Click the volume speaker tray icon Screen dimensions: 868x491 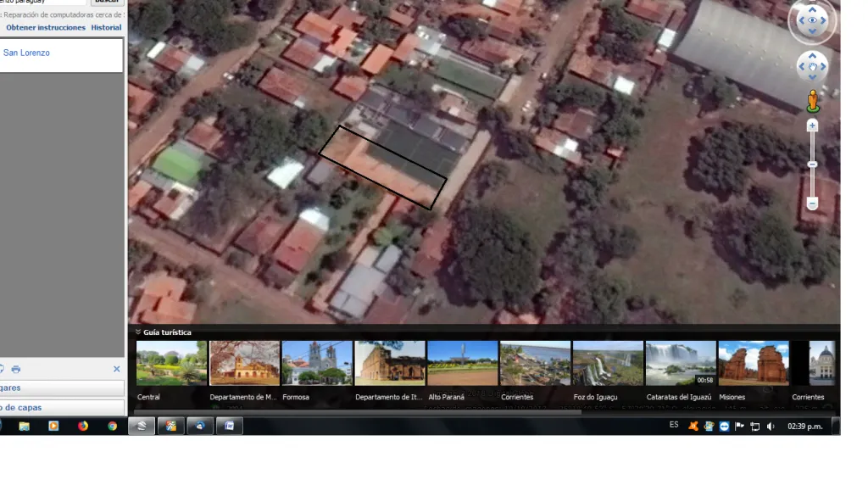(x=771, y=427)
